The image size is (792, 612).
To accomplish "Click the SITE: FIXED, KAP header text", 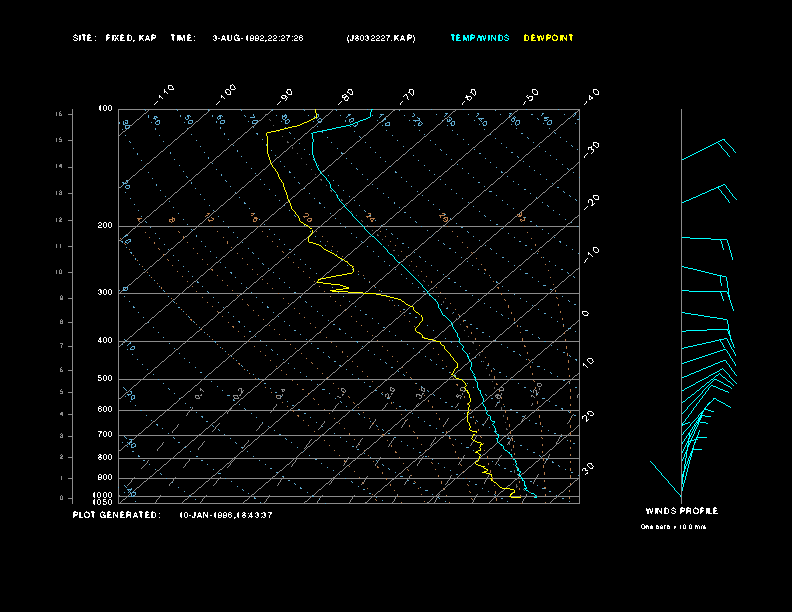I will click(x=115, y=38).
